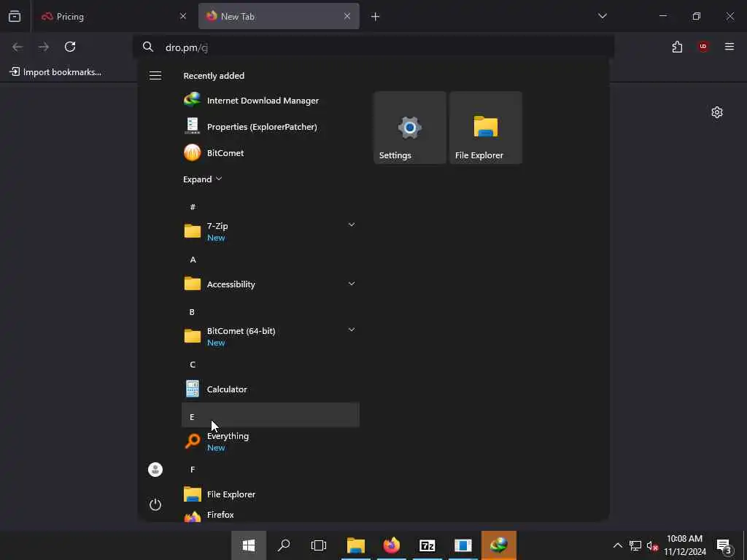Image resolution: width=747 pixels, height=560 pixels.
Task: Launch Everything search app
Action: pyautogui.click(x=270, y=441)
